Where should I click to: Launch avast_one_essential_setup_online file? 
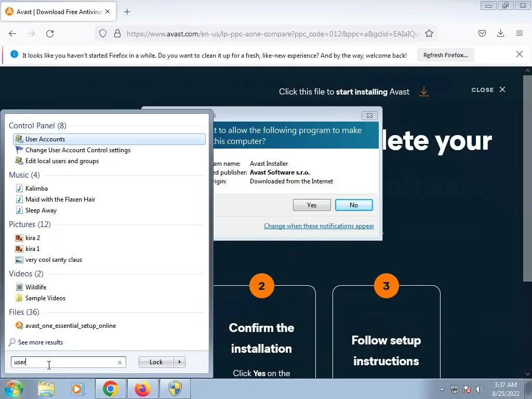(71, 325)
